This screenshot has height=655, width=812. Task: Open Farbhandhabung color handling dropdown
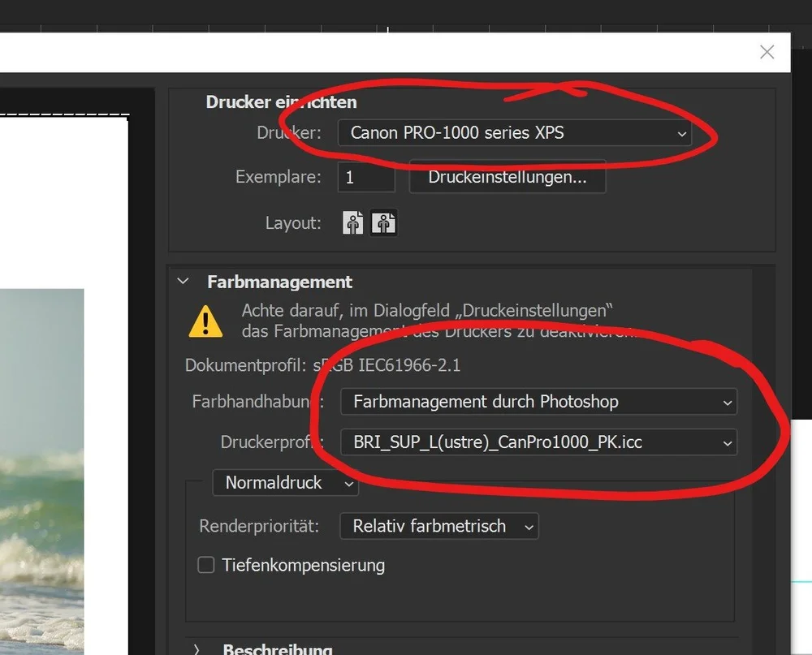(538, 402)
